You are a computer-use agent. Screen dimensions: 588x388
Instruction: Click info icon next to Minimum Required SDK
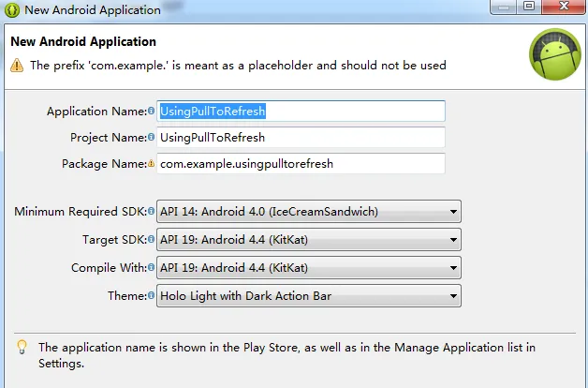click(x=151, y=211)
